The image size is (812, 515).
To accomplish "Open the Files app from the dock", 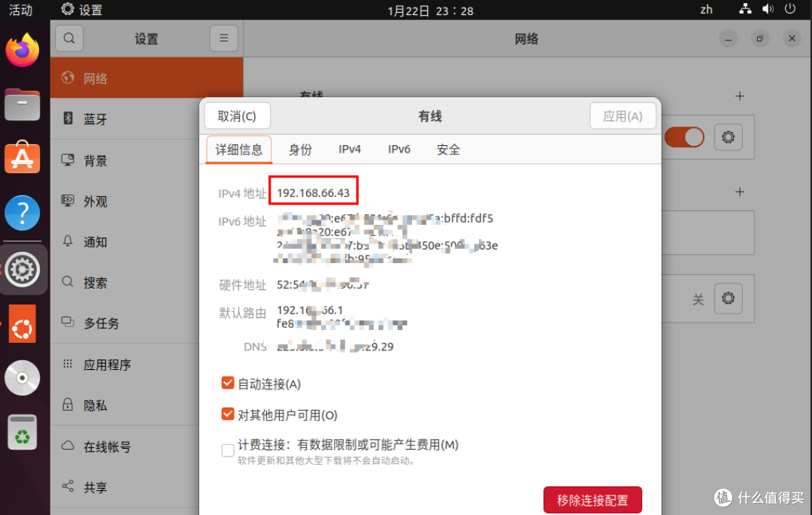I will coord(22,105).
